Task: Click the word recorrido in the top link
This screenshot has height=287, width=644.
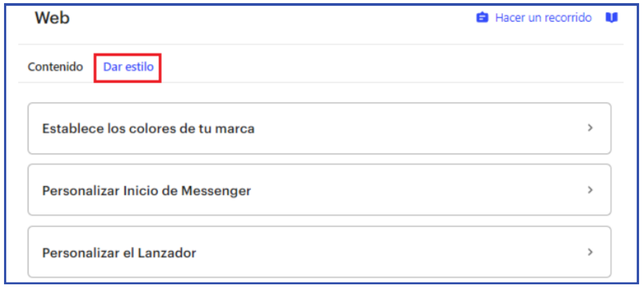Action: 568,18
